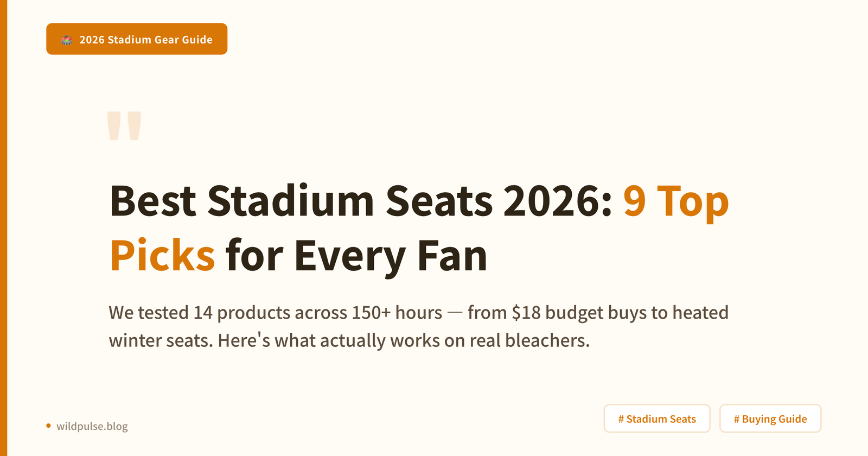Viewport: 868px width, 456px height.
Task: Click the orange vertical accent bar
Action: click(3, 228)
